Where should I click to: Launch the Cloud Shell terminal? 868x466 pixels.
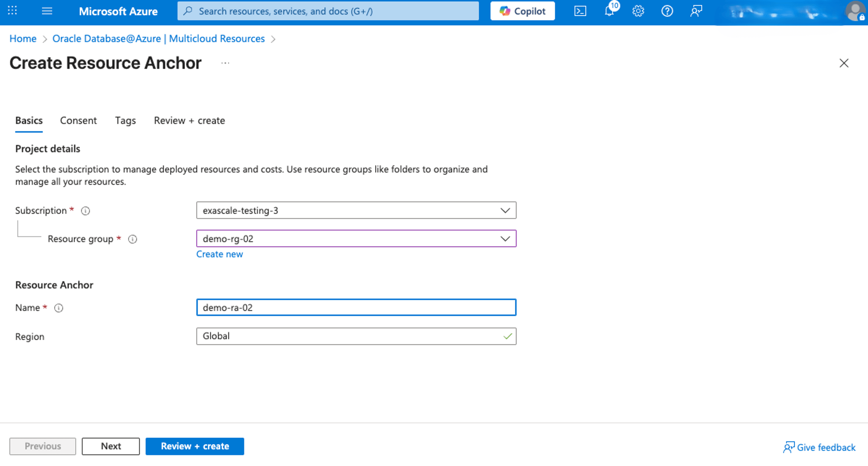(x=580, y=11)
